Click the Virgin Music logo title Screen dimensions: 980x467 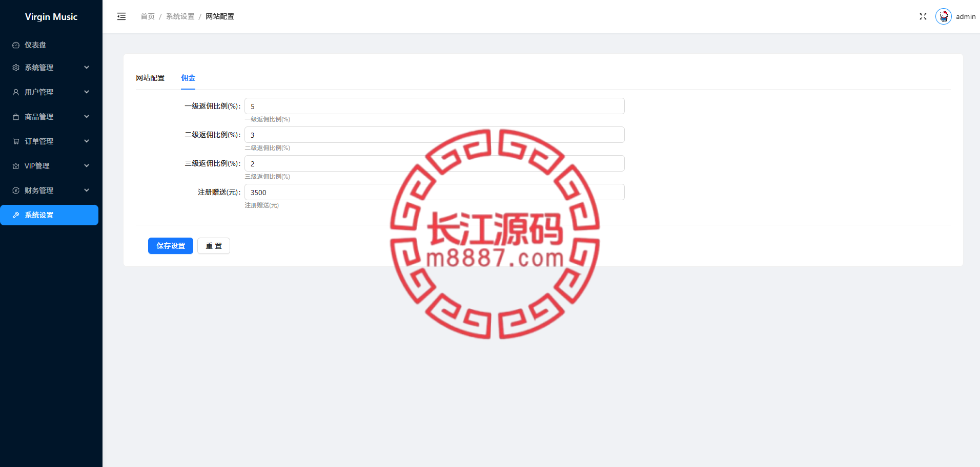[x=51, y=17]
